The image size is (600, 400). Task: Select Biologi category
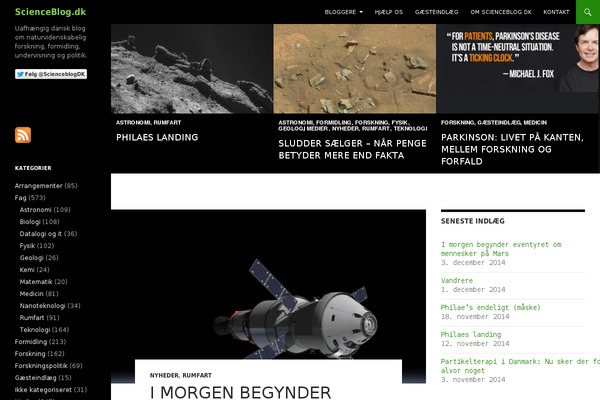click(30, 222)
